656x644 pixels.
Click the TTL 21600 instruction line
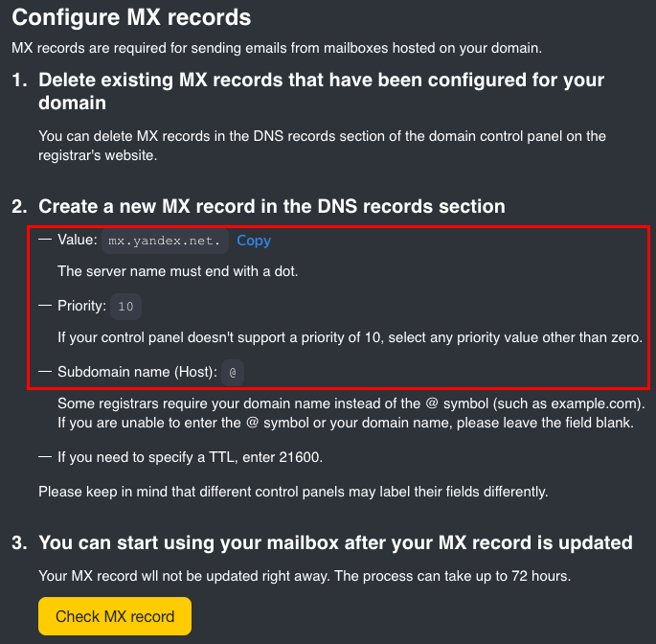[190, 457]
